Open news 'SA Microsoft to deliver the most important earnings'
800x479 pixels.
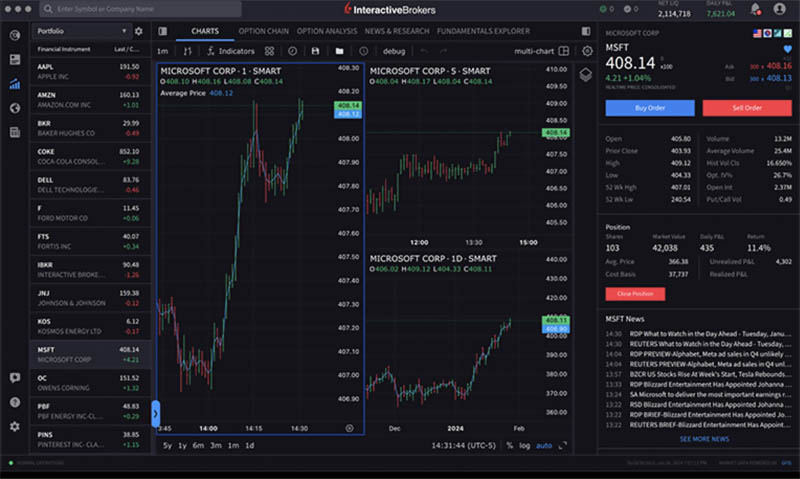click(x=710, y=395)
